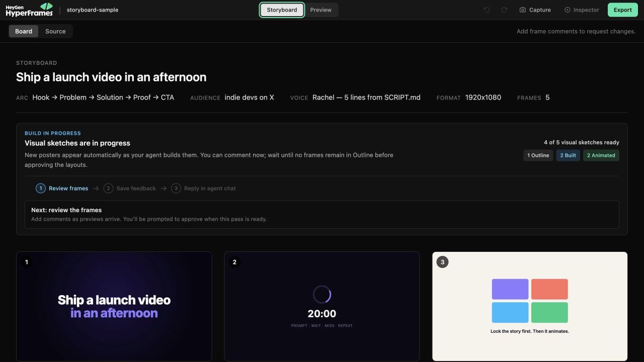
Task: Click the blue block in frame 3
Action: 510,312
